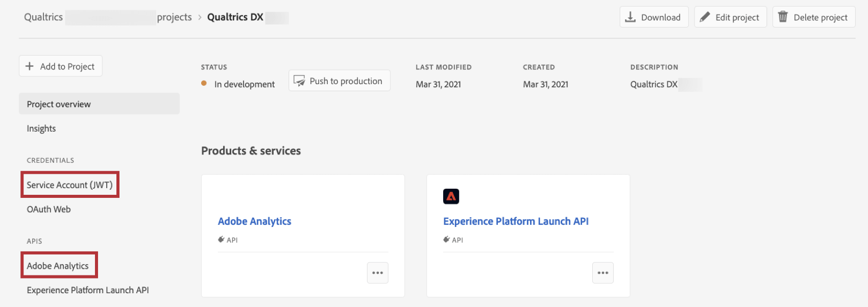Click the Qualtrics DX description text
The image size is (868, 307).
654,84
